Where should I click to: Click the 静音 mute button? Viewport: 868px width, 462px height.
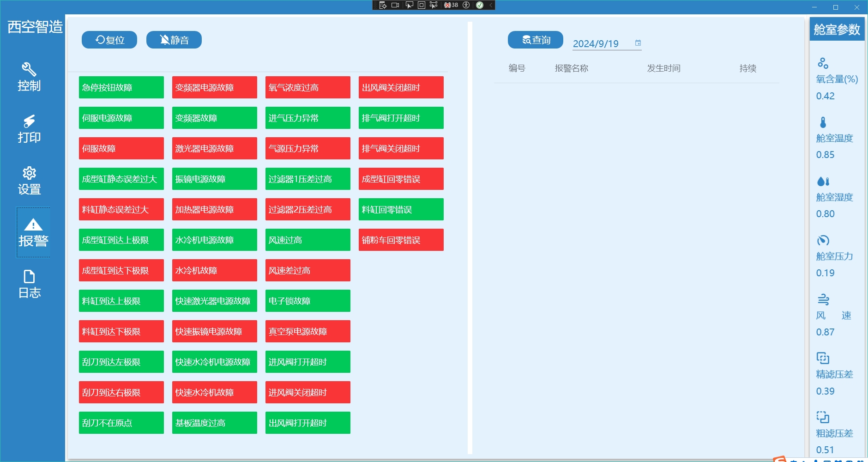pos(174,40)
